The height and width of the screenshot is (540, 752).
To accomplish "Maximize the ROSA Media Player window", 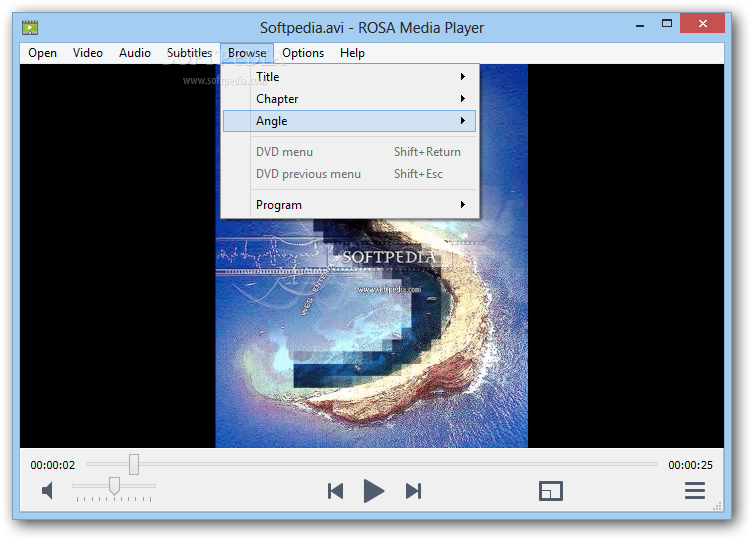I will [667, 23].
